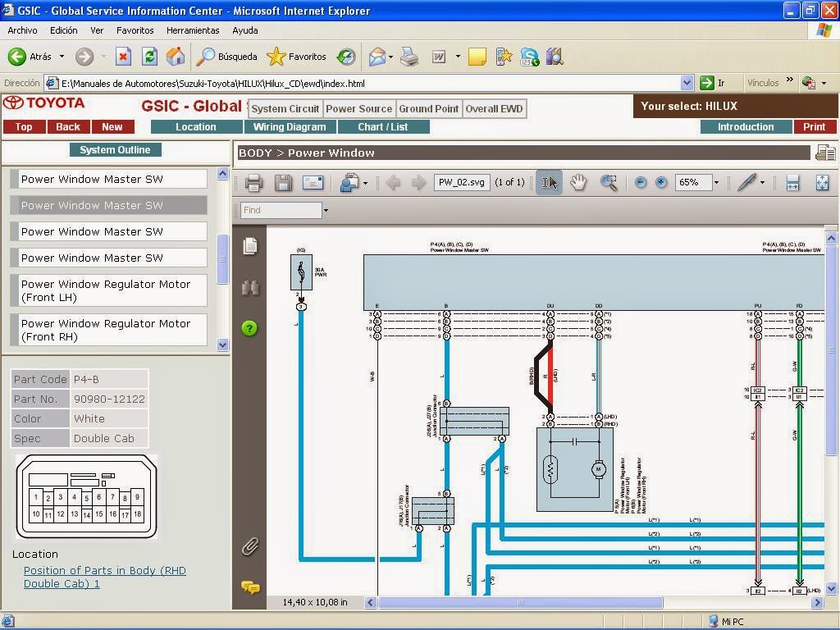Click the fit page icon

click(822, 183)
